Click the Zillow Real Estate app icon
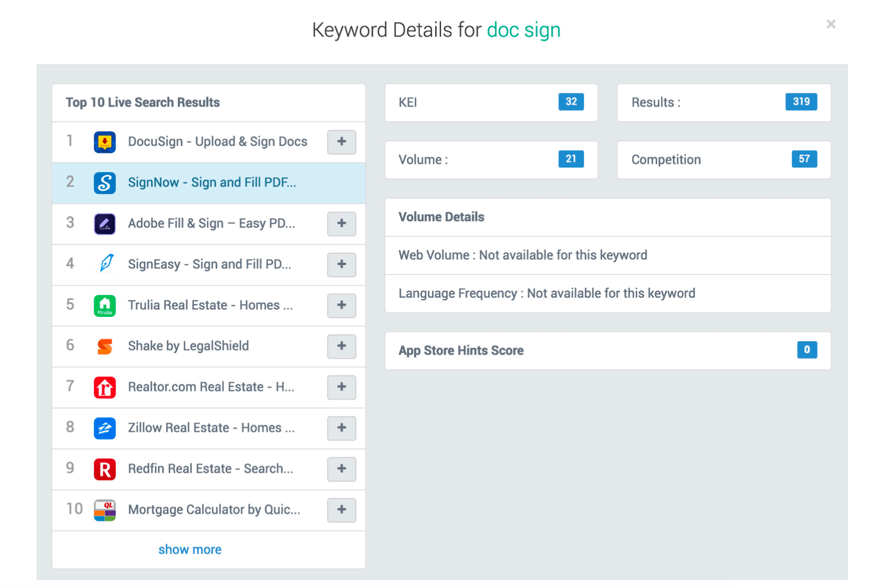Viewport: 884px width, 588px height. (105, 428)
